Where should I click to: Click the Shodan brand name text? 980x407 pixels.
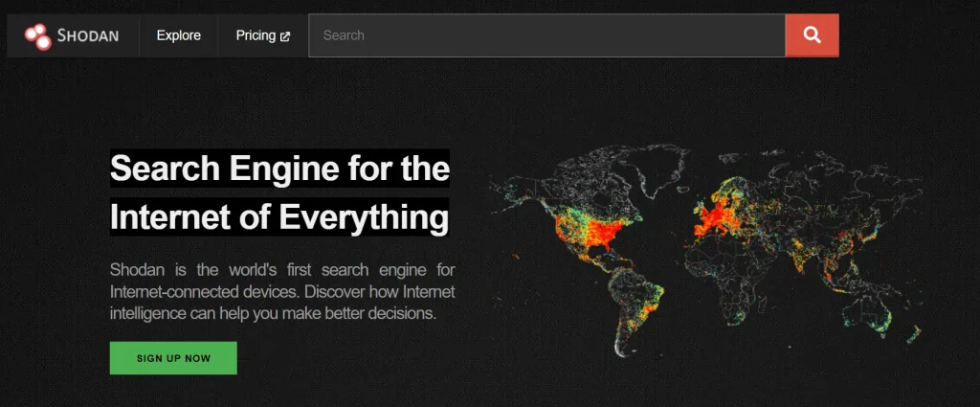coord(88,36)
